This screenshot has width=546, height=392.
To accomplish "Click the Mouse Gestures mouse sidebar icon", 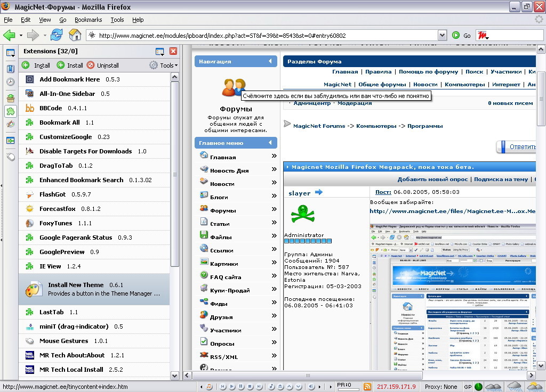I will click(11, 157).
